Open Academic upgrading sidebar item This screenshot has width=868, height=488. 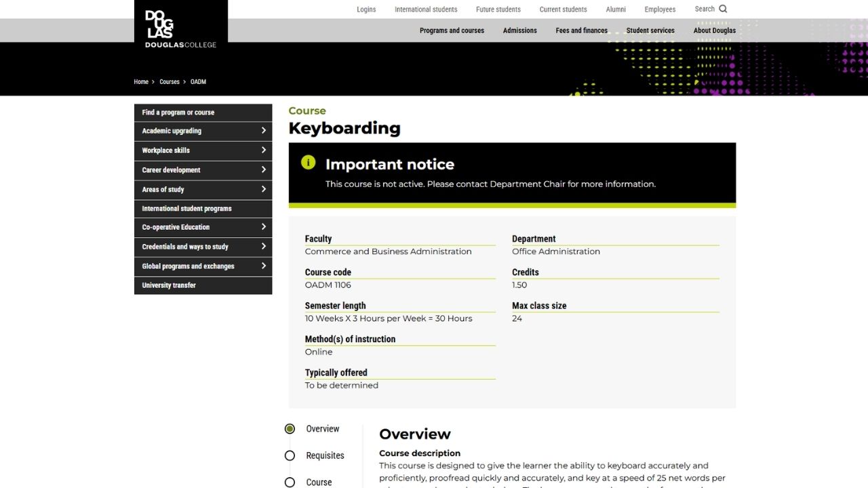[x=203, y=131]
